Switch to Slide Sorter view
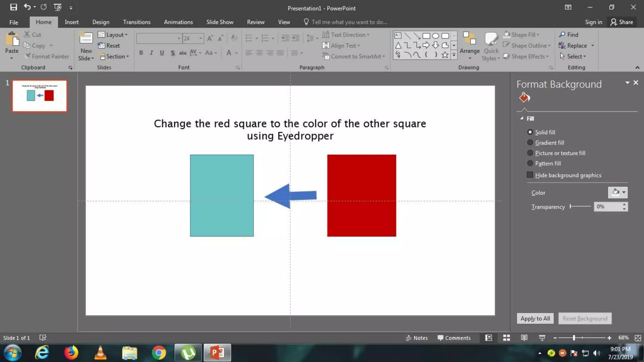This screenshot has height=362, width=644. 506,338
